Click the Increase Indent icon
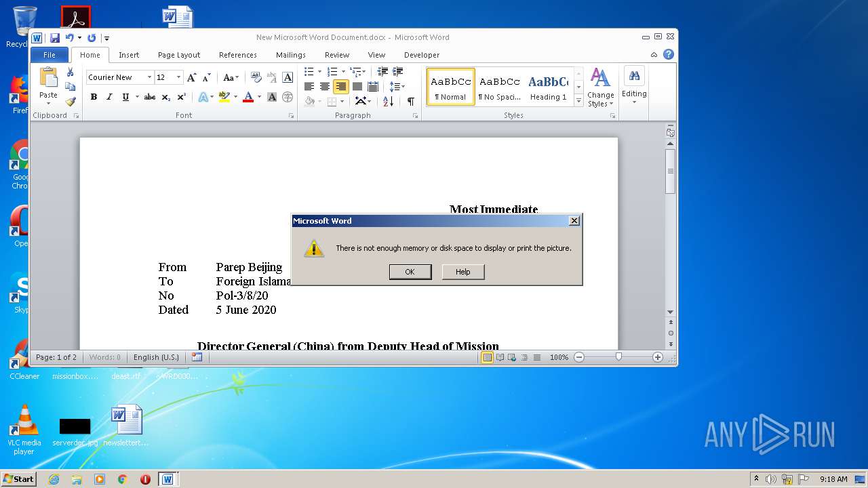This screenshot has height=488, width=868. [398, 71]
